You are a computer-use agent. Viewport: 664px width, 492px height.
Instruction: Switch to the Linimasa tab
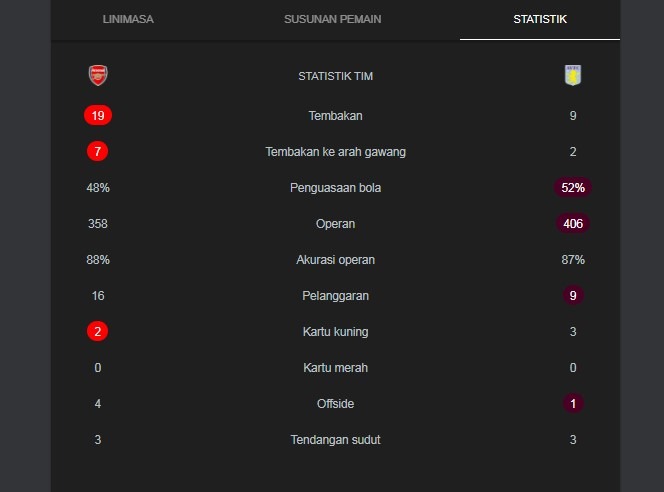(128, 19)
